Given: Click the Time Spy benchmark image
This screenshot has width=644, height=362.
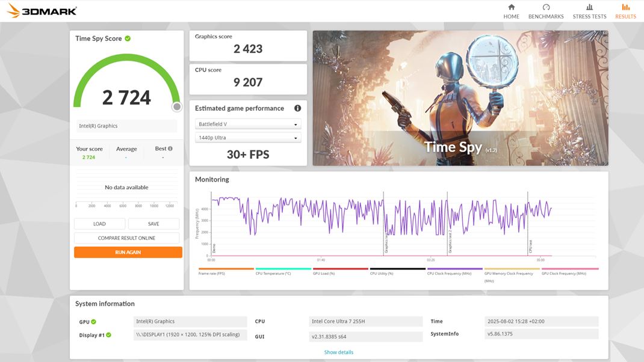Looking at the screenshot, I should click(x=460, y=98).
